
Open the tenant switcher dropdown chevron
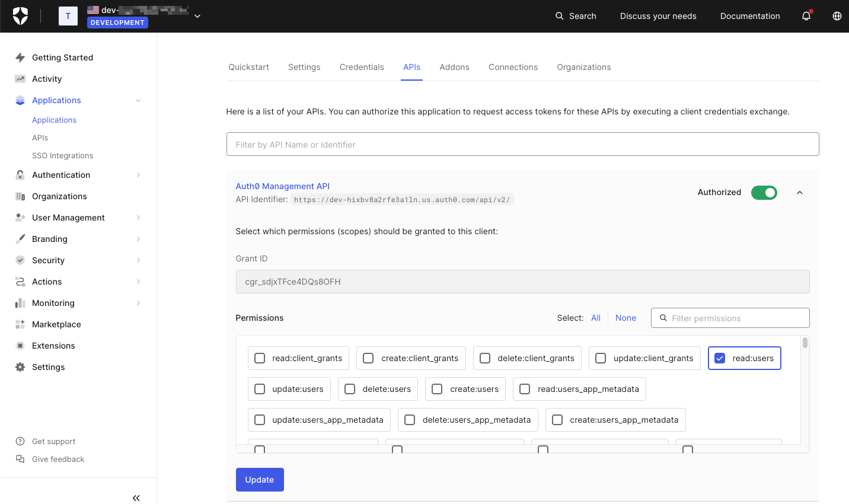click(197, 16)
